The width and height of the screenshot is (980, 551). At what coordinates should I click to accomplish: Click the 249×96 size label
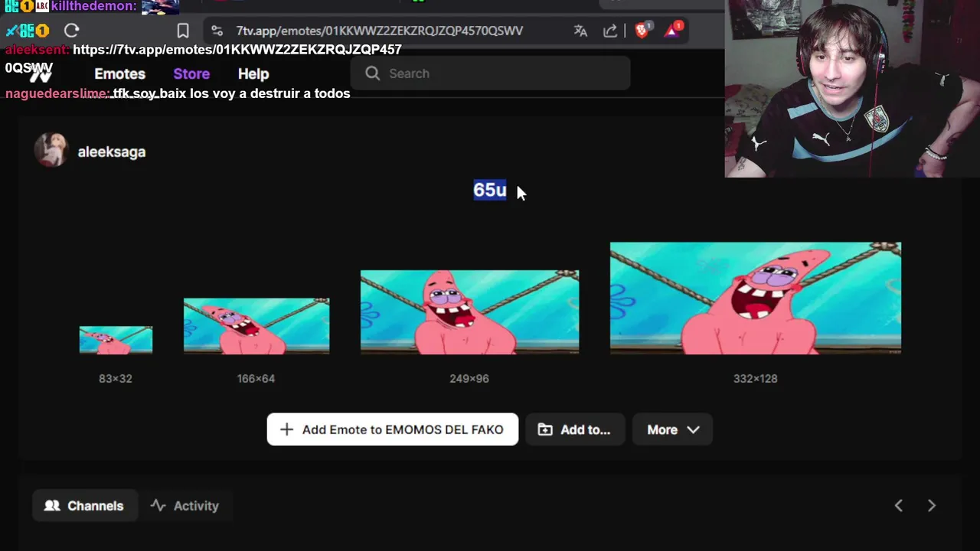coord(469,378)
